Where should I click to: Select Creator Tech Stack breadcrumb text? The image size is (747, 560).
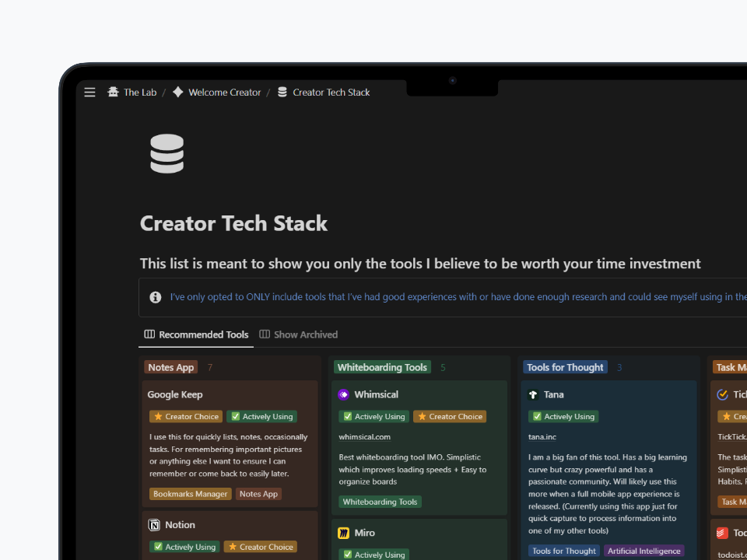[x=331, y=93]
